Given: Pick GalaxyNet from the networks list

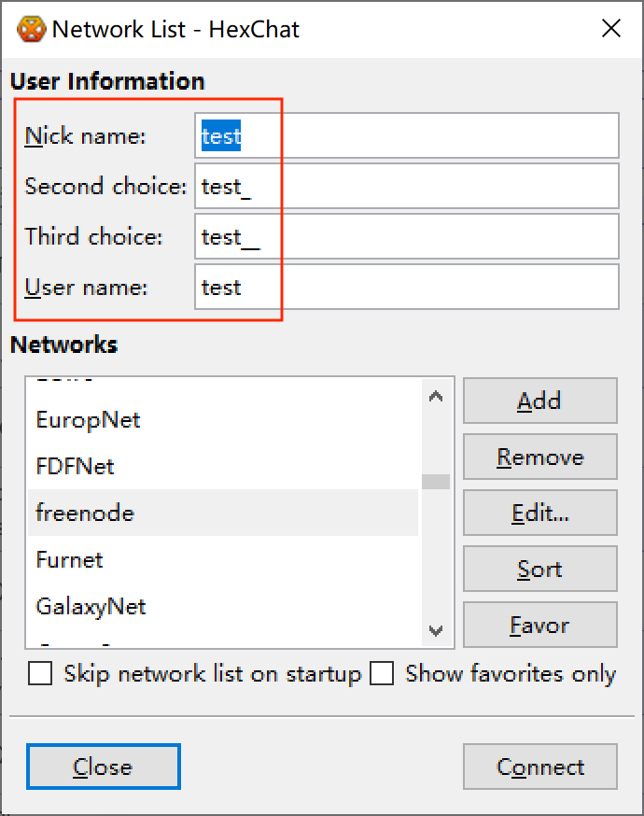Looking at the screenshot, I should 91,607.
